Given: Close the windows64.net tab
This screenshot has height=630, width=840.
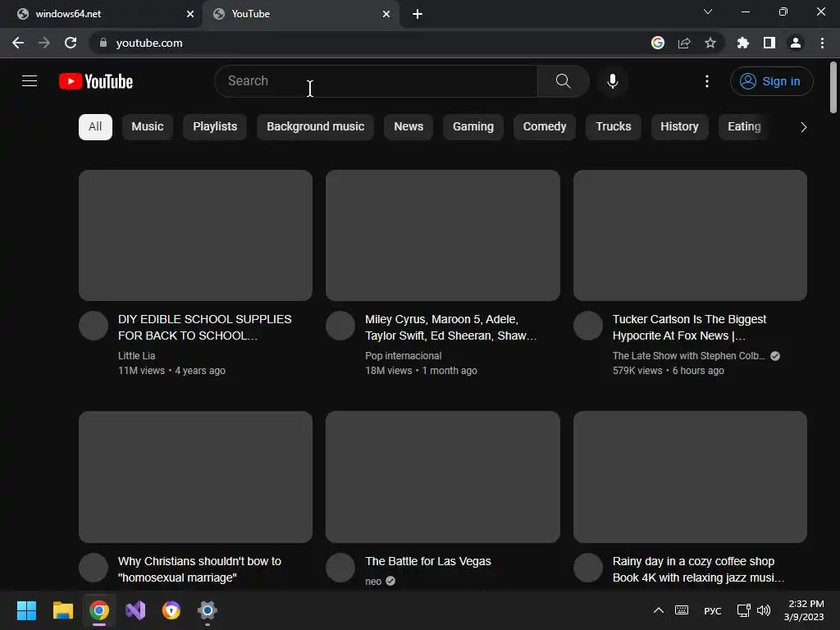Looking at the screenshot, I should pos(190,14).
